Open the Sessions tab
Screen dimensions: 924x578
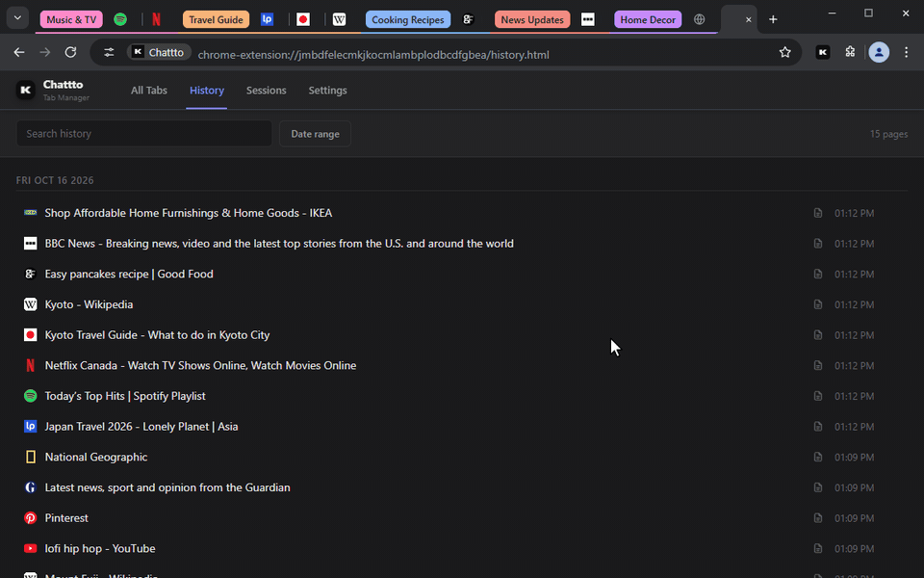click(x=267, y=91)
